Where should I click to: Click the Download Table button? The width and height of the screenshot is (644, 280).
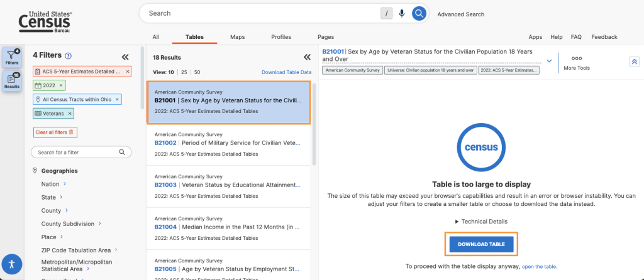(480, 244)
